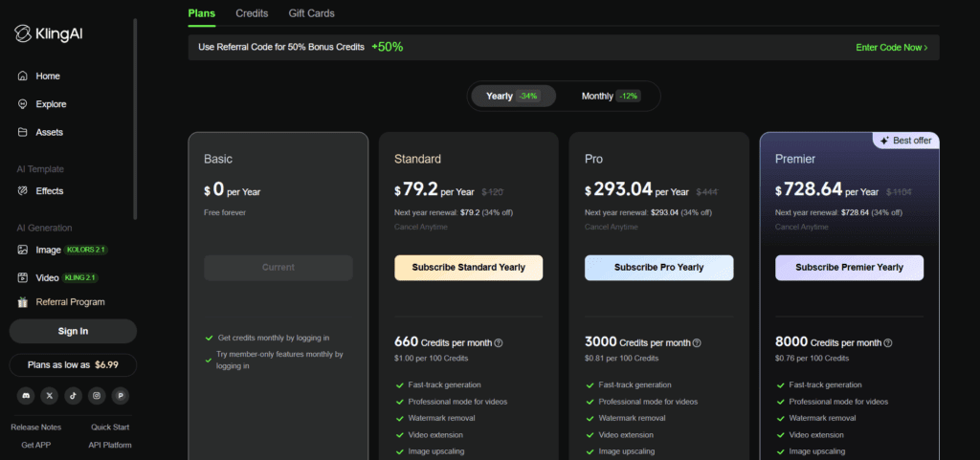Open Assets from the sidebar
The width and height of the screenshot is (980, 460).
click(40, 132)
